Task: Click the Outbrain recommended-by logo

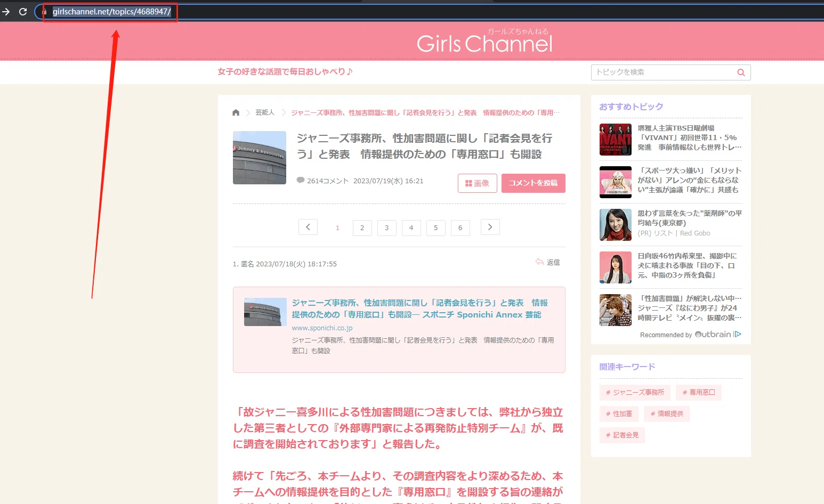Action: click(718, 334)
